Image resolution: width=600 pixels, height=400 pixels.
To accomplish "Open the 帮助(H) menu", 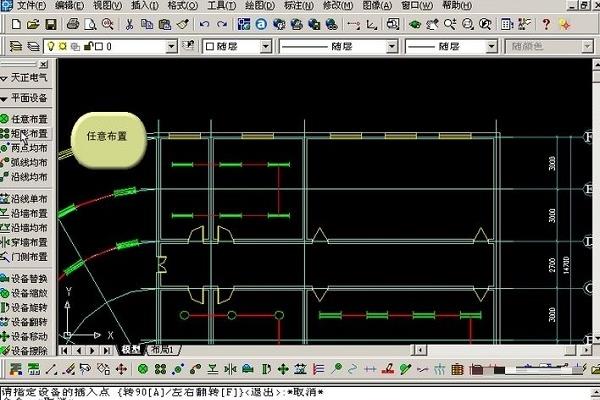I will (x=457, y=6).
